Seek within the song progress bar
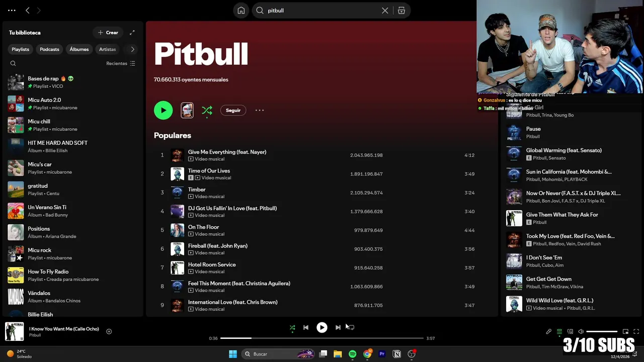644x362 pixels. (x=322, y=338)
